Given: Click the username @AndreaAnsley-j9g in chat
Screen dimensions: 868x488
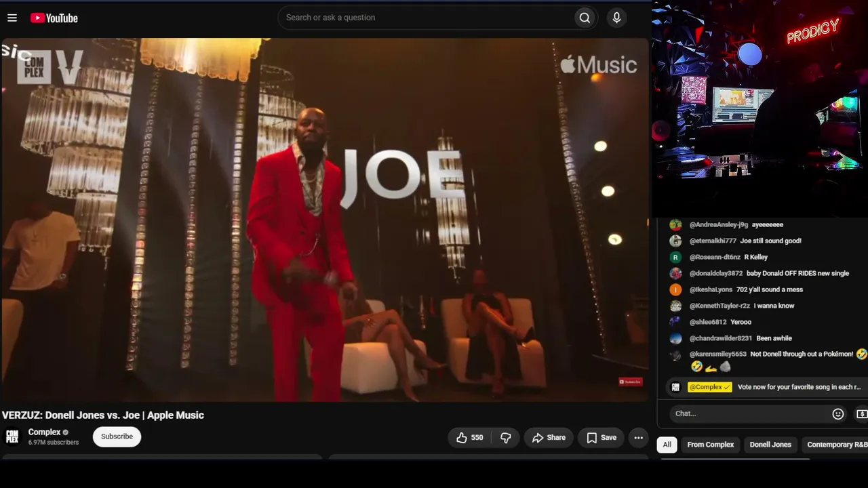Looking at the screenshot, I should click(719, 225).
